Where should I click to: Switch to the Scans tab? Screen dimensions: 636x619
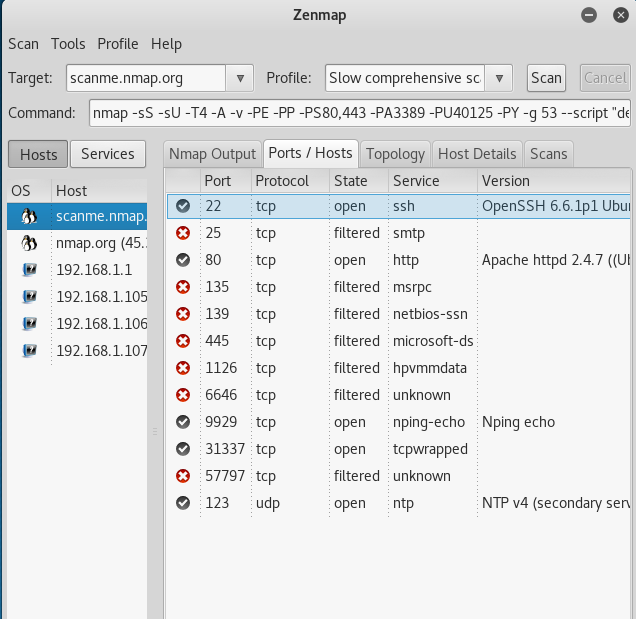tap(549, 154)
